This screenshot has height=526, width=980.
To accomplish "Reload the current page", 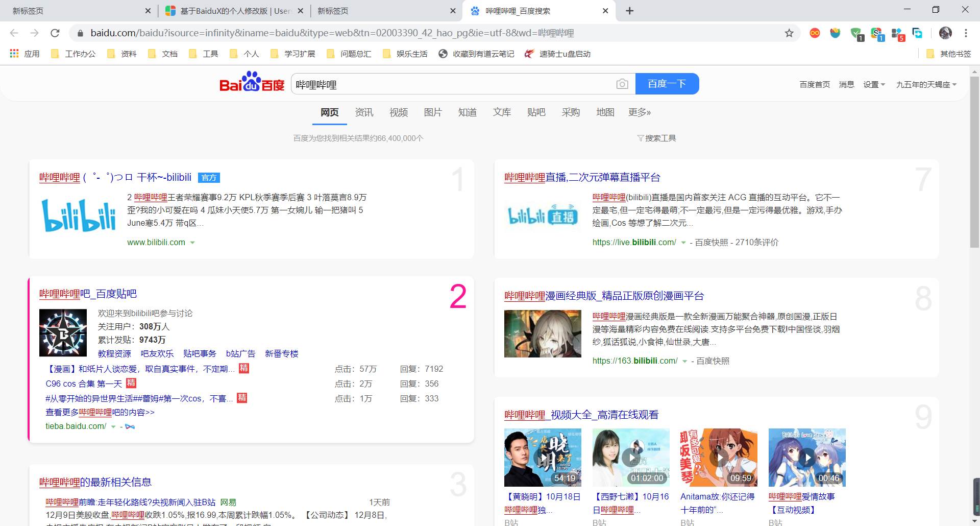I will coord(56,33).
